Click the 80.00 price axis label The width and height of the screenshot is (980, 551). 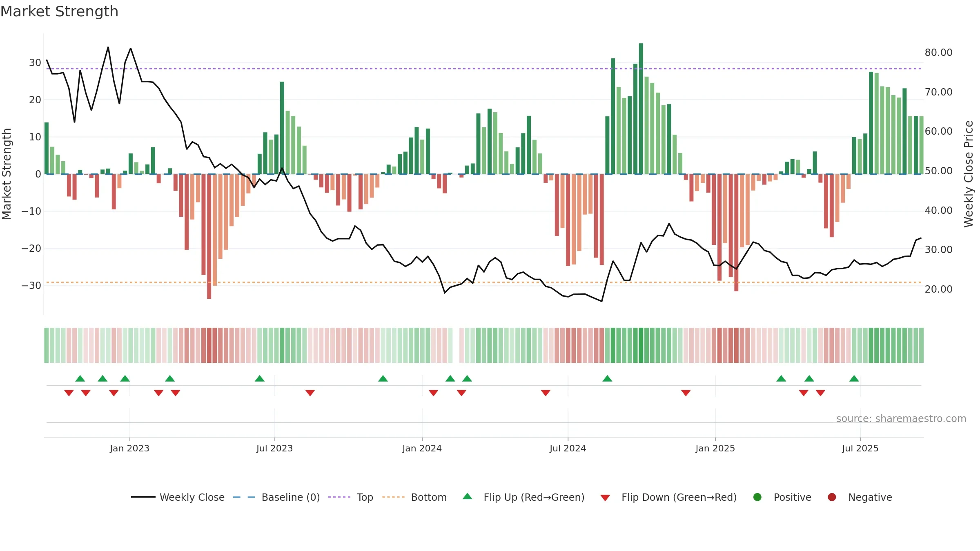[x=938, y=53]
